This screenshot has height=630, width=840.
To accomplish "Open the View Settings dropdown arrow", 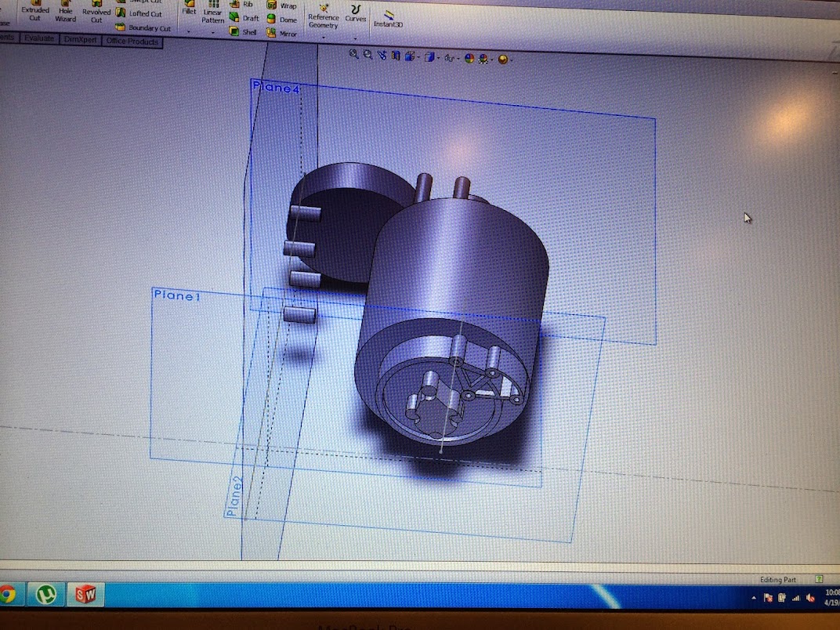I will point(511,60).
